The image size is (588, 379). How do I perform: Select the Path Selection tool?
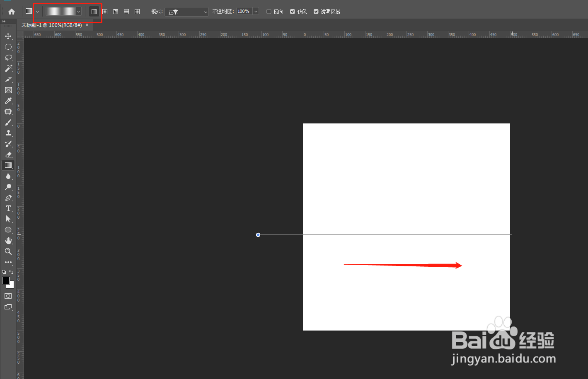point(8,219)
